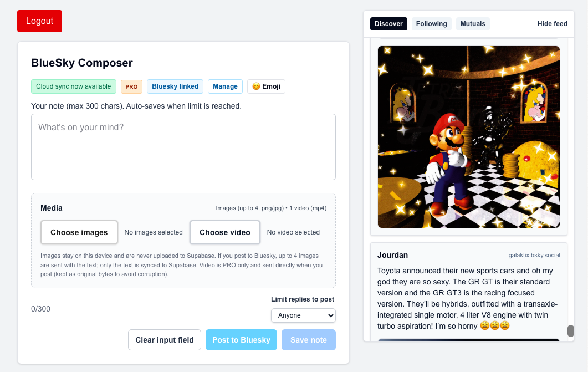Click the PRO badge
The image size is (588, 372).
(131, 86)
